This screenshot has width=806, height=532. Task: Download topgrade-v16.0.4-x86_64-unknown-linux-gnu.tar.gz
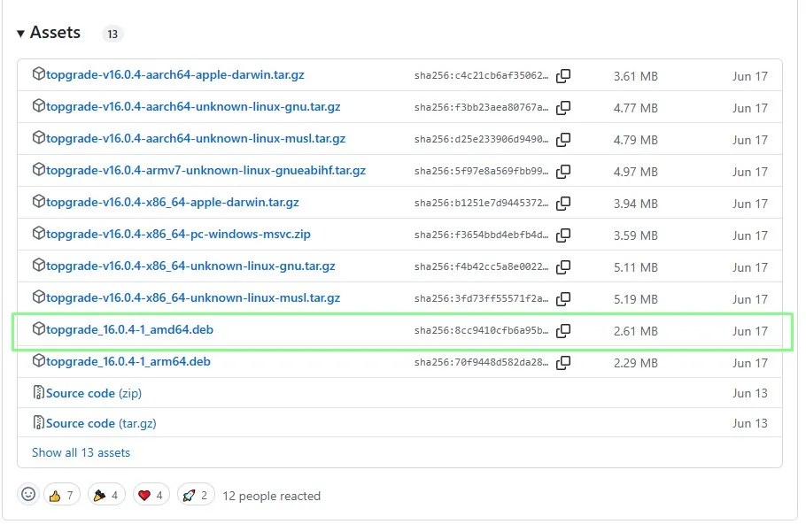(190, 266)
